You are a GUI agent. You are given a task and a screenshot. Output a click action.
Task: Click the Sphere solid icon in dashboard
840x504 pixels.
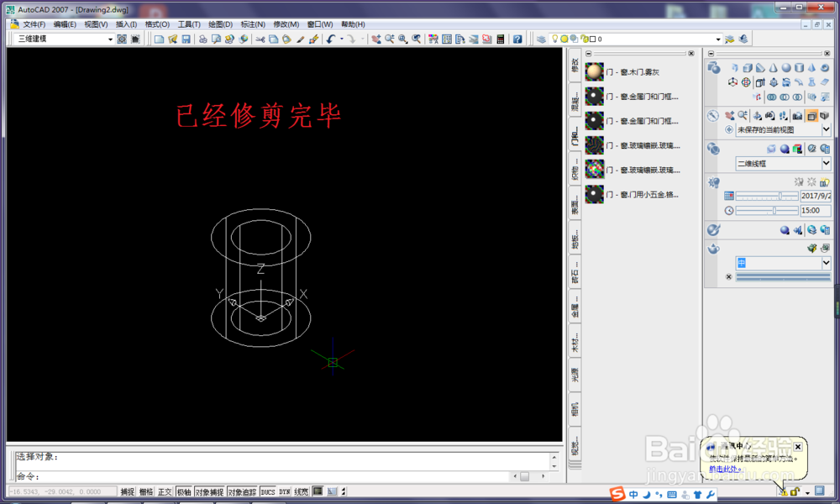pos(786,67)
